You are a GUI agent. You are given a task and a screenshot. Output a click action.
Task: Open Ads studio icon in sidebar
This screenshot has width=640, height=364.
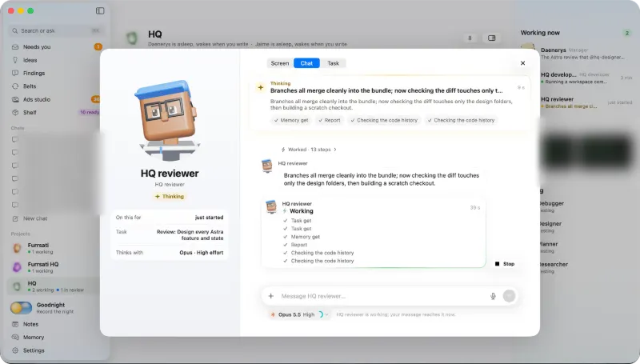pos(15,99)
